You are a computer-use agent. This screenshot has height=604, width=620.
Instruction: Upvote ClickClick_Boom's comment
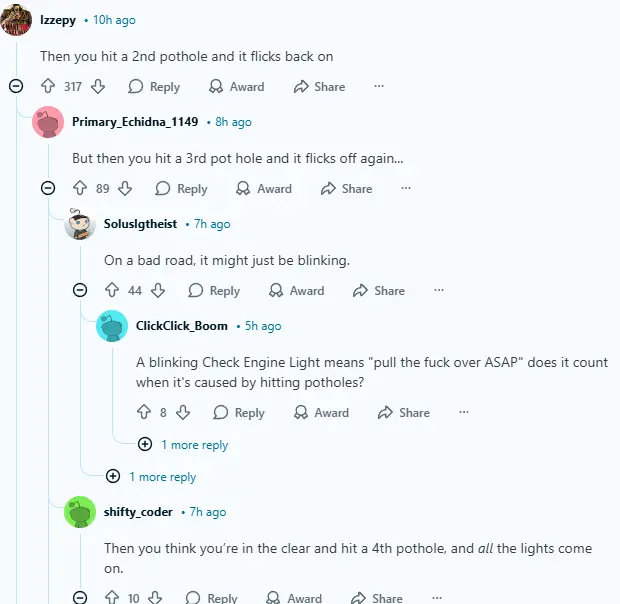pyautogui.click(x=144, y=413)
